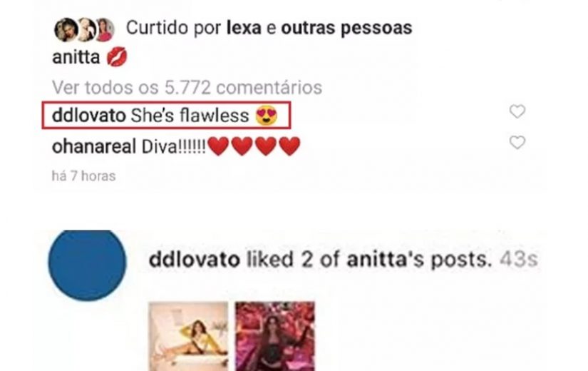
Task: Show list of outras pessoas who liked
Action: pos(346,28)
